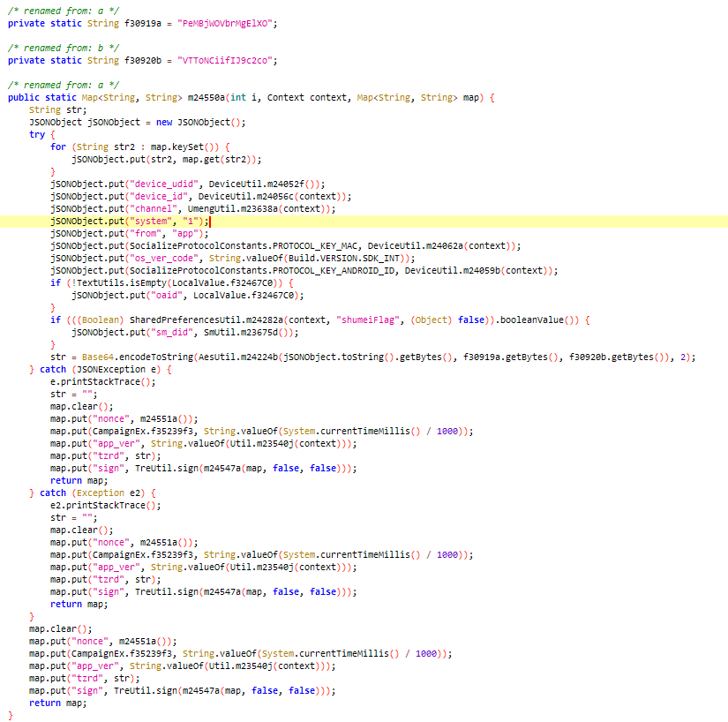Click the "device_id" string key
This screenshot has width=728, height=722.
158,197
